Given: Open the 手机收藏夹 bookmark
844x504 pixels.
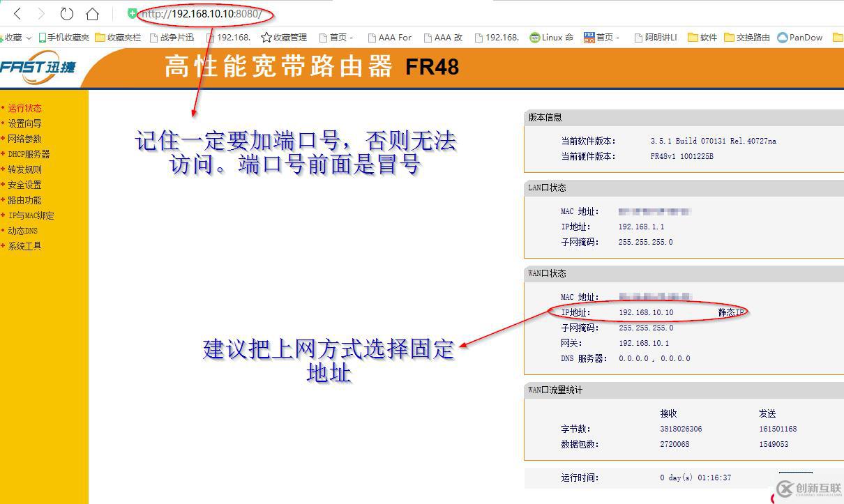Looking at the screenshot, I should pyautogui.click(x=64, y=38).
